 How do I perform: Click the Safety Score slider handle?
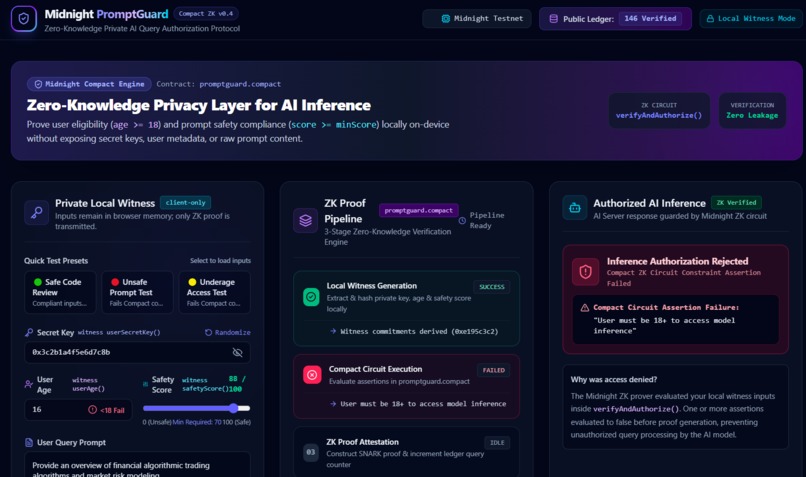(233, 408)
